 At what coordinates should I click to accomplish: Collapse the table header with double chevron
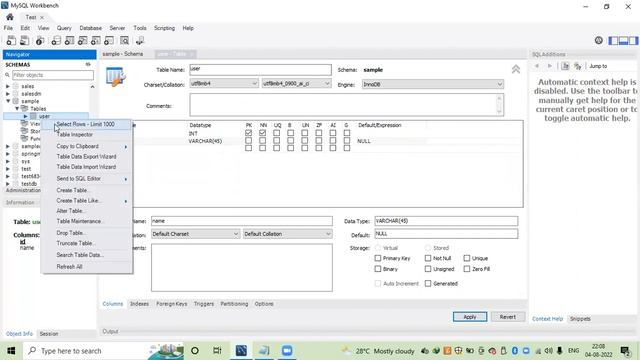click(x=516, y=69)
